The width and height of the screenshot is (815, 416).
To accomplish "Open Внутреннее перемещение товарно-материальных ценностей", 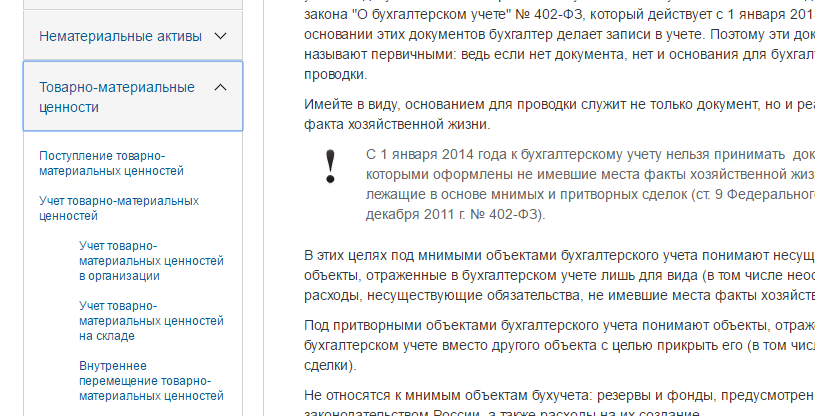I will coord(150,381).
